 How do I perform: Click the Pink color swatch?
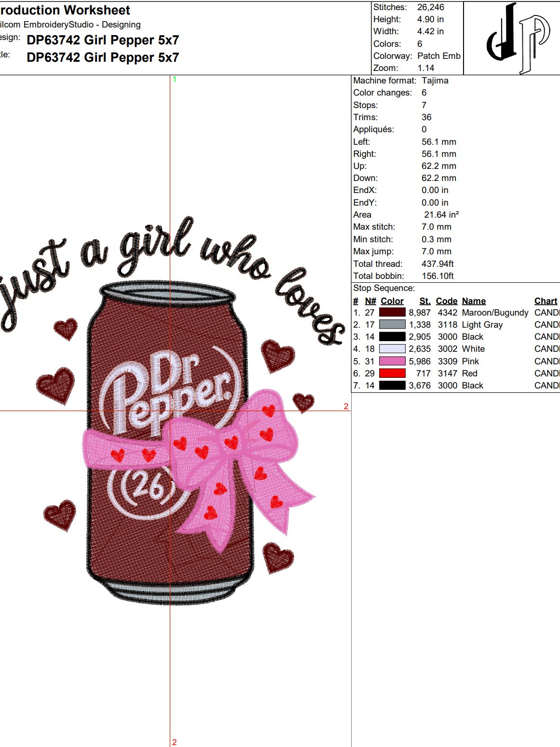coord(392,361)
